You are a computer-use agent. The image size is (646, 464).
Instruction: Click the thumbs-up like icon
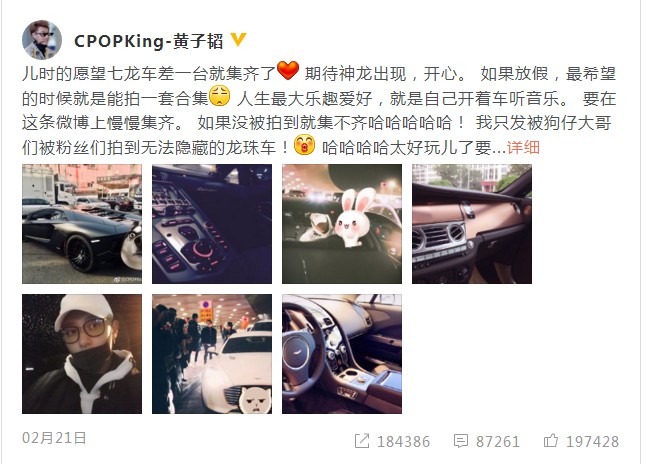(x=551, y=441)
